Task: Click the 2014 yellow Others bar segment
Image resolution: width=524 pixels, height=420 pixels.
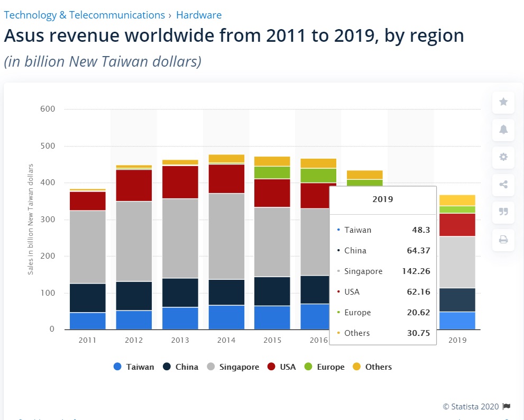Action: click(226, 159)
